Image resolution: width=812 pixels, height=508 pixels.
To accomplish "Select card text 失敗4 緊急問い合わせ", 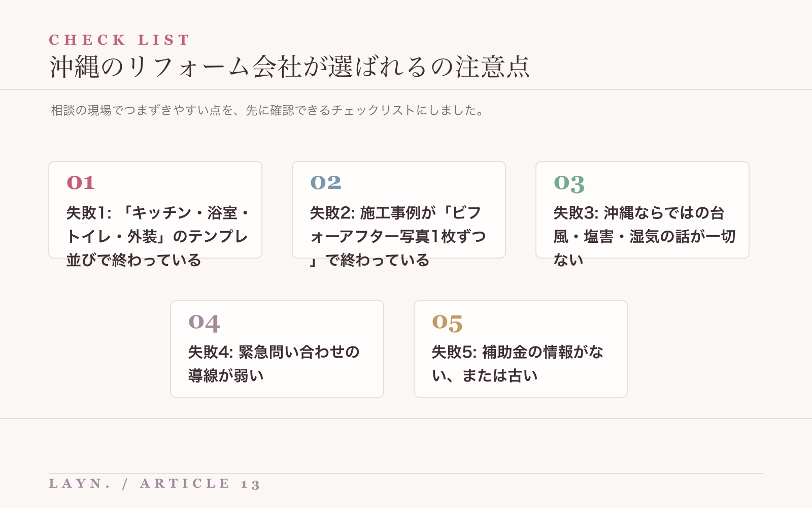I will [x=274, y=363].
